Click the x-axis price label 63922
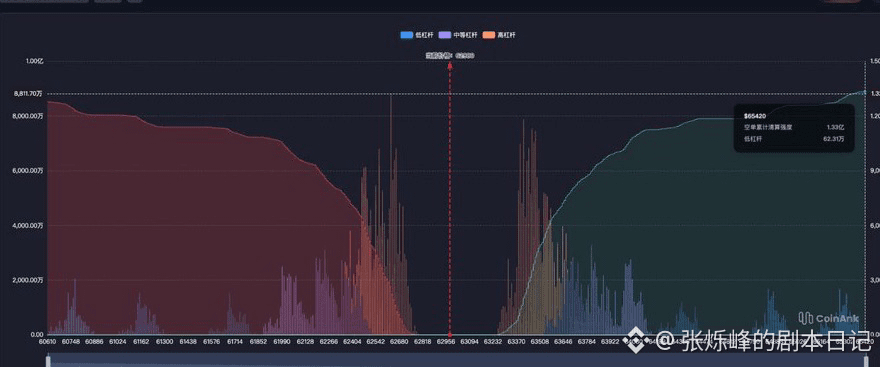This screenshot has width=880, height=367. point(610,342)
